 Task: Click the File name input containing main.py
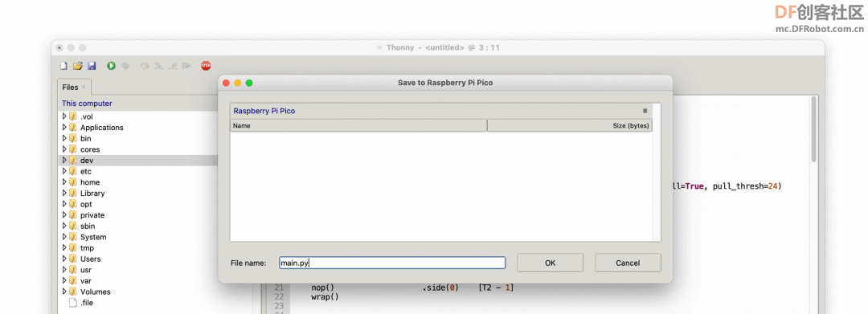pyautogui.click(x=392, y=263)
